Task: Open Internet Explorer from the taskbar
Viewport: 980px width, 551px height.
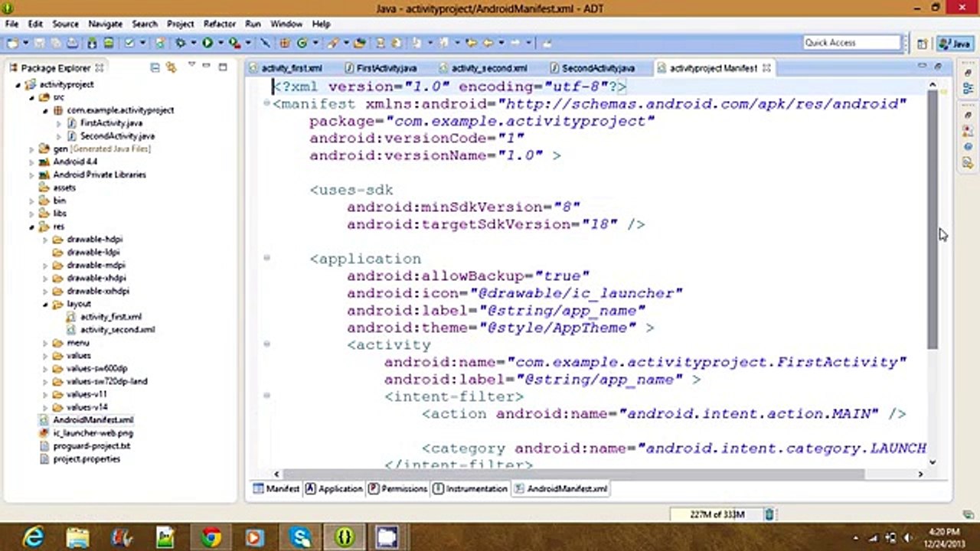Action: pyautogui.click(x=34, y=537)
